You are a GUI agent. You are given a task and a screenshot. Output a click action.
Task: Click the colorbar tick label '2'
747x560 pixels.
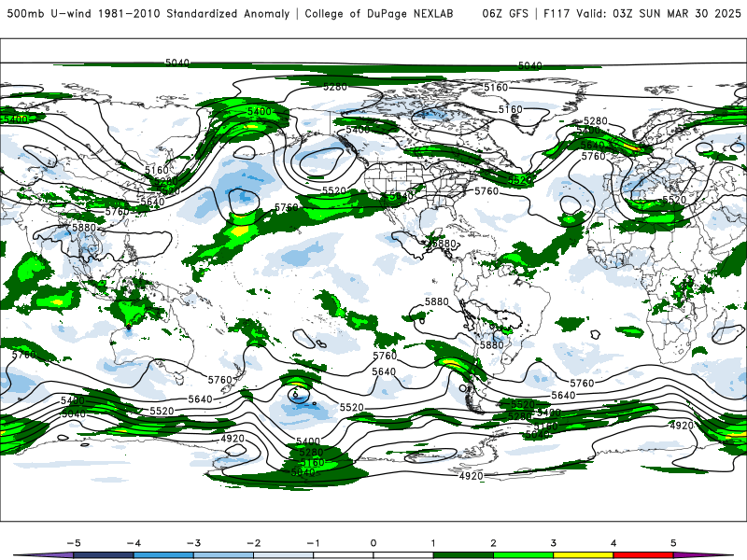[493, 543]
